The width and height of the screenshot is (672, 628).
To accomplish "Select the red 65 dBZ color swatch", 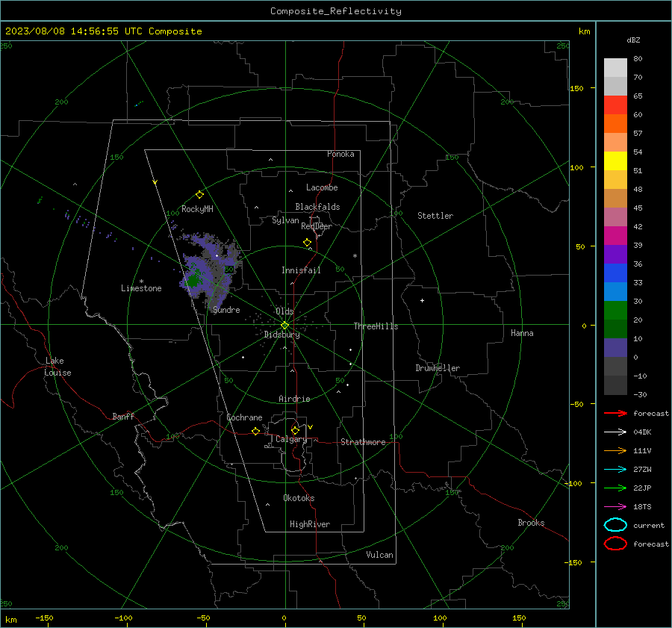I will [x=615, y=105].
